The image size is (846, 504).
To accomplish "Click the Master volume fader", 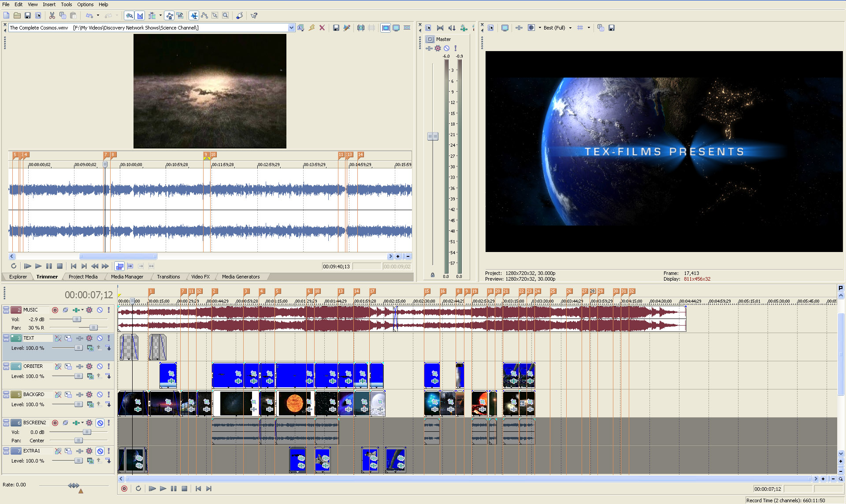I will click(433, 137).
